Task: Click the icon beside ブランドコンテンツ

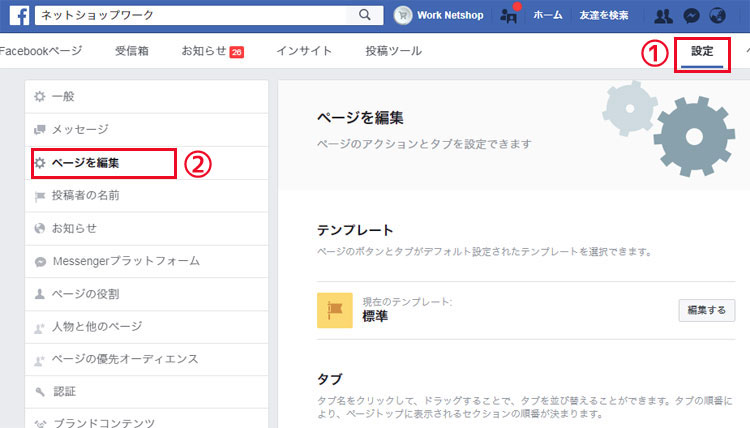Action: (40, 423)
